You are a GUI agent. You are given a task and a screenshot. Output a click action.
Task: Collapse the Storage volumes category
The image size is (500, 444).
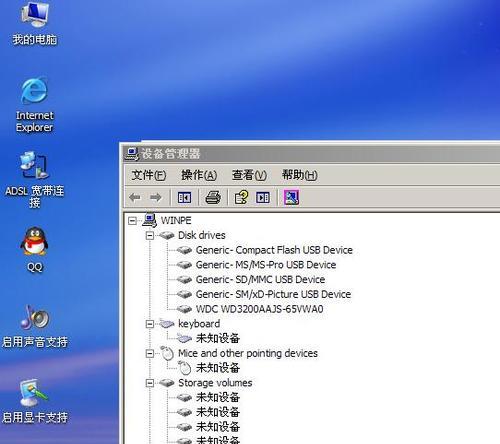tap(150, 383)
